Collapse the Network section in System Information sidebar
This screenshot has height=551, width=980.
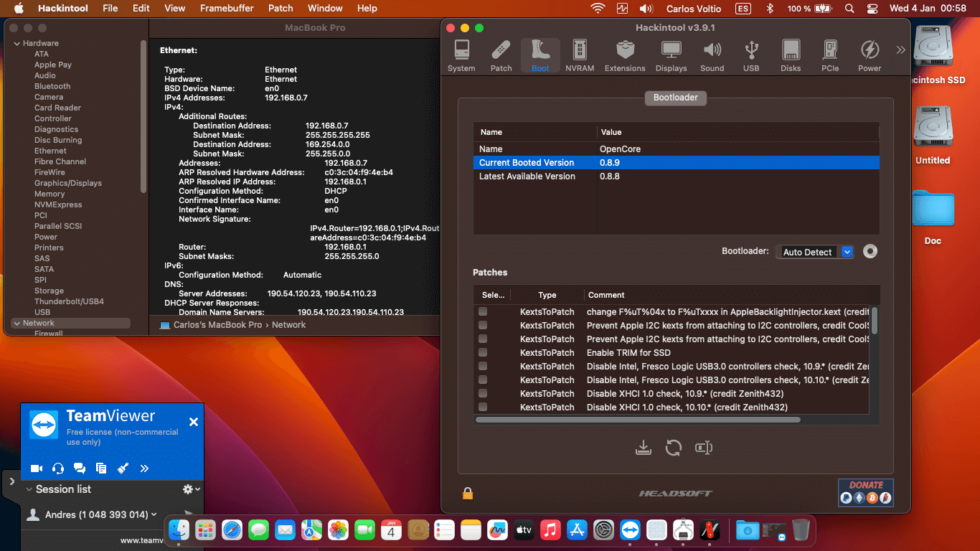point(17,323)
